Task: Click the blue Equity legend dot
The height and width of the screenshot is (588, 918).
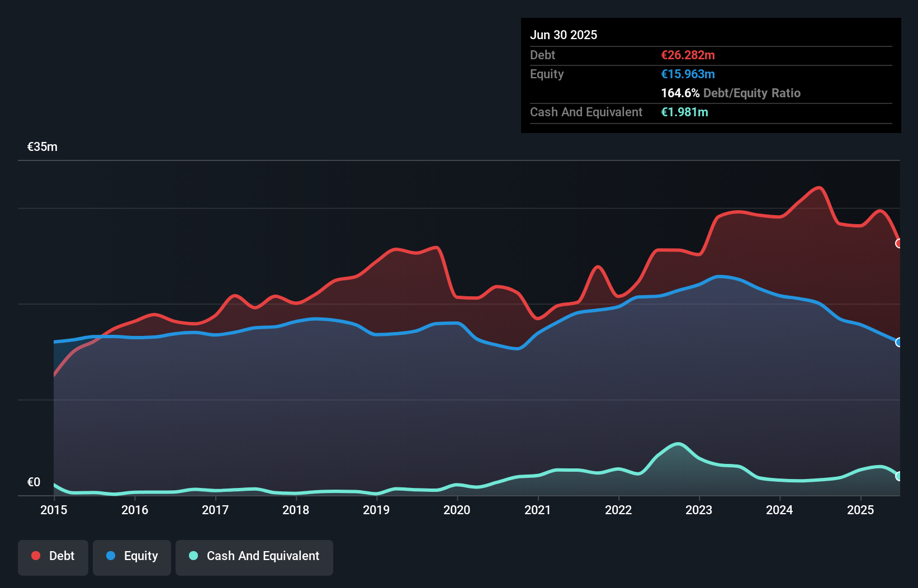Action: (x=110, y=556)
